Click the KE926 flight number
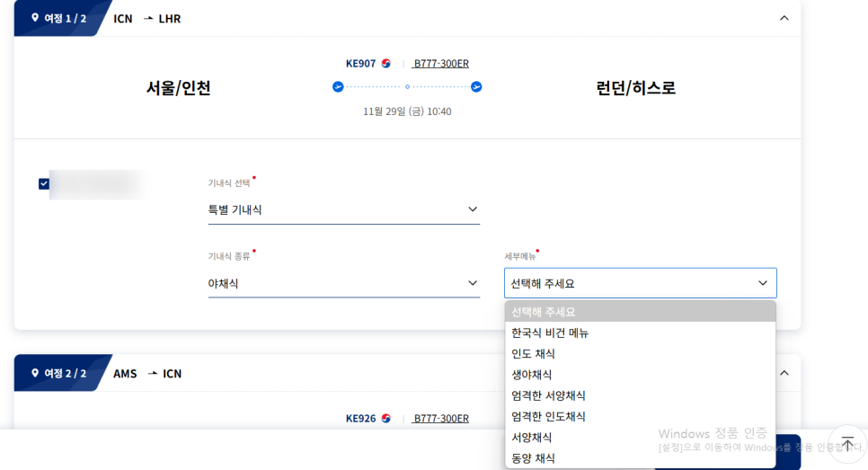Viewport: 868px width, 470px height. [x=360, y=419]
